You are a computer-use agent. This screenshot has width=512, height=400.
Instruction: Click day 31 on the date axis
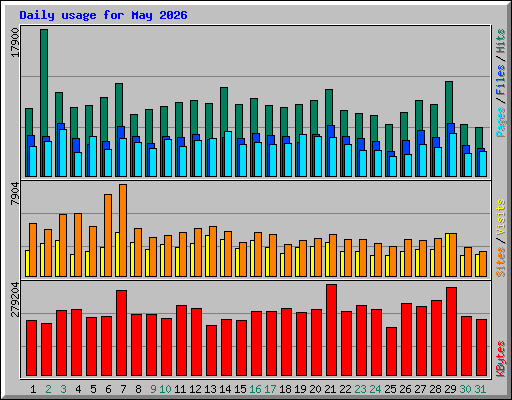[x=480, y=389]
